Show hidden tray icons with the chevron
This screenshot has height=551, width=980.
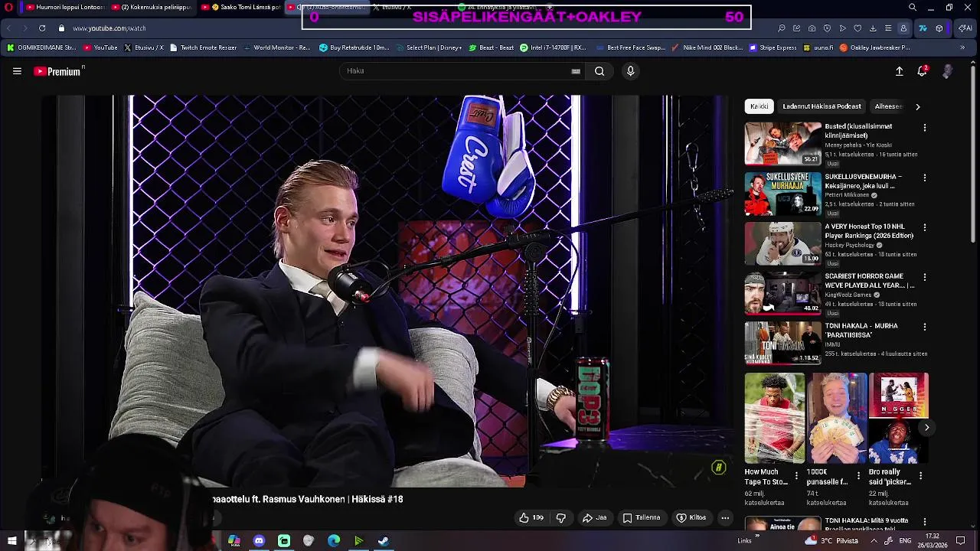click(x=874, y=541)
